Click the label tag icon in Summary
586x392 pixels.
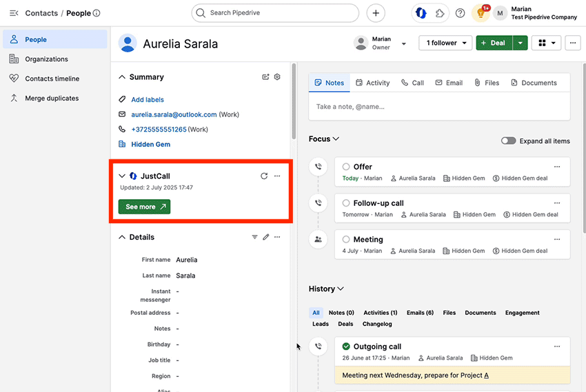point(122,99)
